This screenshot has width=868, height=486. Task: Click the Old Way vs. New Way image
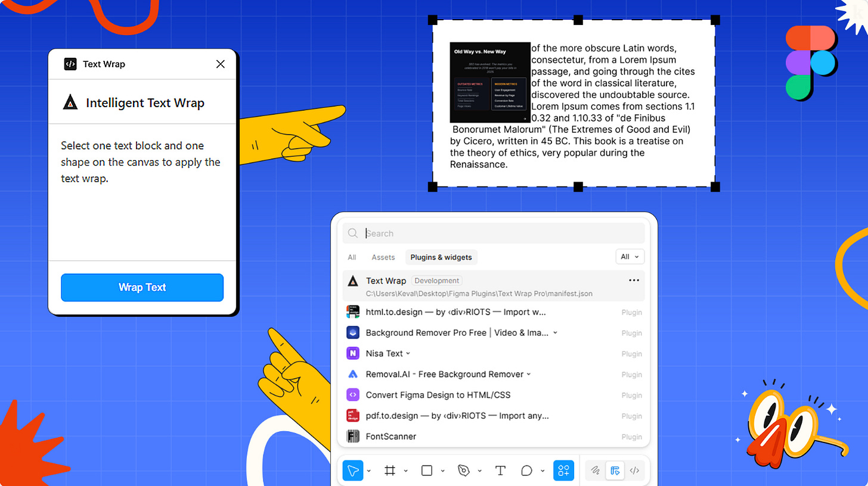coord(490,82)
